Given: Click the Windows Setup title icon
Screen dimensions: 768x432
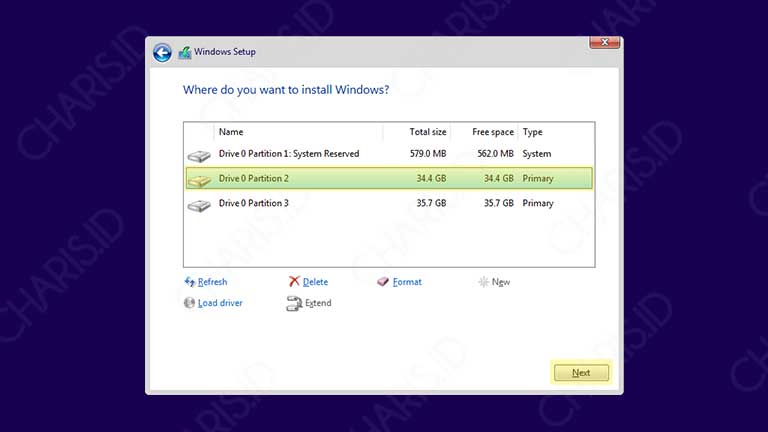Looking at the screenshot, I should pyautogui.click(x=185, y=52).
